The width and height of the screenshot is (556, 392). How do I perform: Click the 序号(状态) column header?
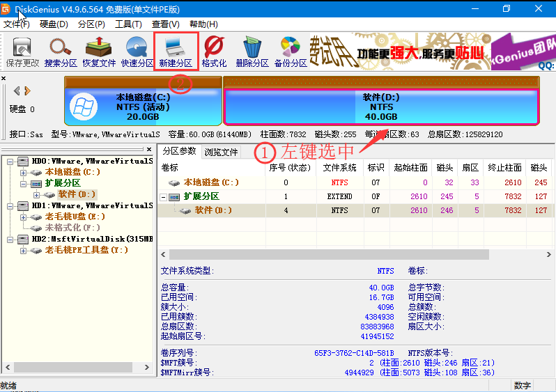click(x=291, y=168)
